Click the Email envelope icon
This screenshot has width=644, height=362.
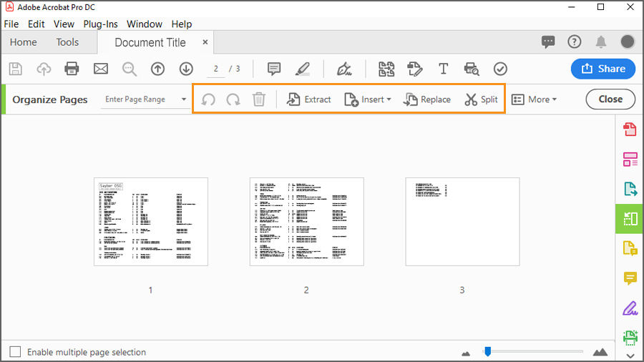(101, 69)
